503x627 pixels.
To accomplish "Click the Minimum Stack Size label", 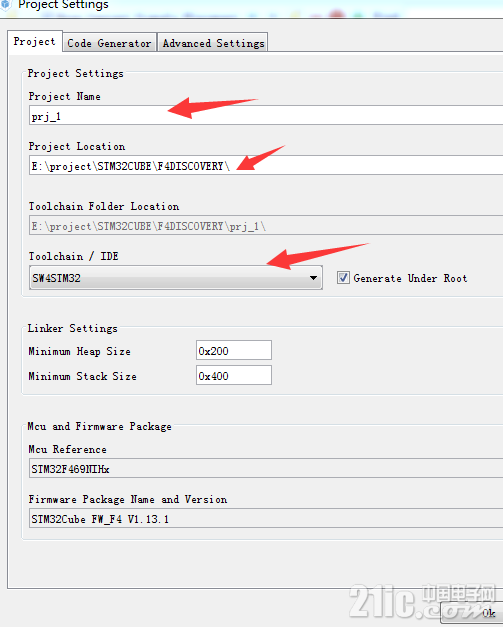I will (82, 376).
